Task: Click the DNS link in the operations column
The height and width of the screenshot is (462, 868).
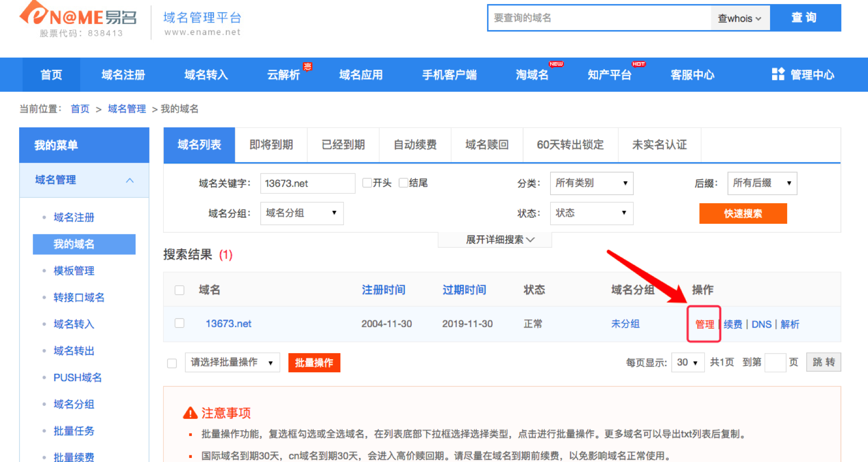Action: pyautogui.click(x=762, y=324)
